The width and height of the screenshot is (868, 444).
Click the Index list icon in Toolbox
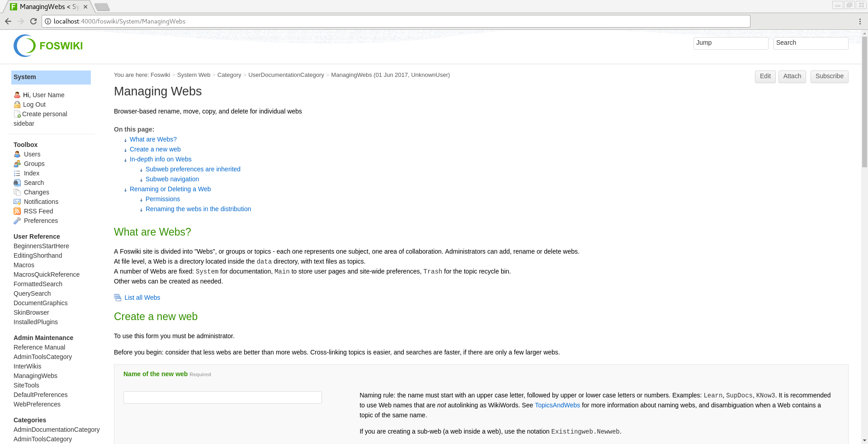(17, 173)
